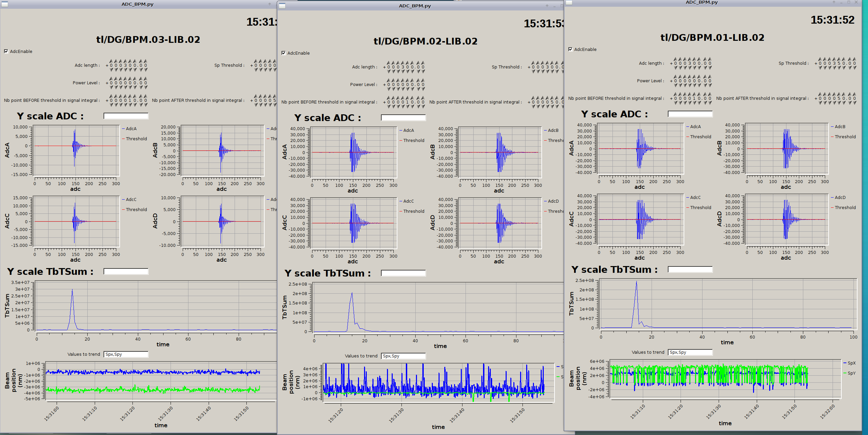Open window menu icon of BPM.02 window
The image size is (868, 435).
tap(282, 6)
